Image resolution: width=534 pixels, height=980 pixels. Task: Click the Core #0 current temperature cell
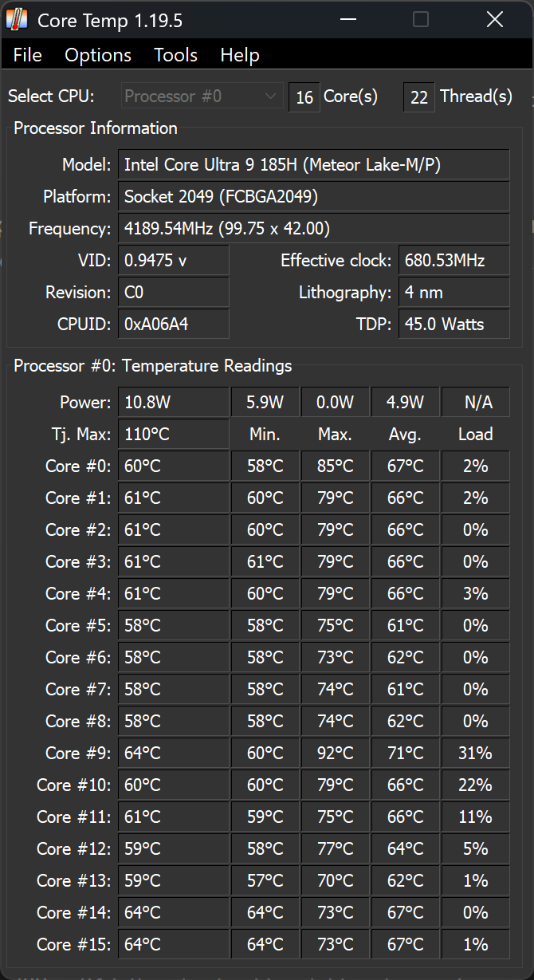[173, 466]
